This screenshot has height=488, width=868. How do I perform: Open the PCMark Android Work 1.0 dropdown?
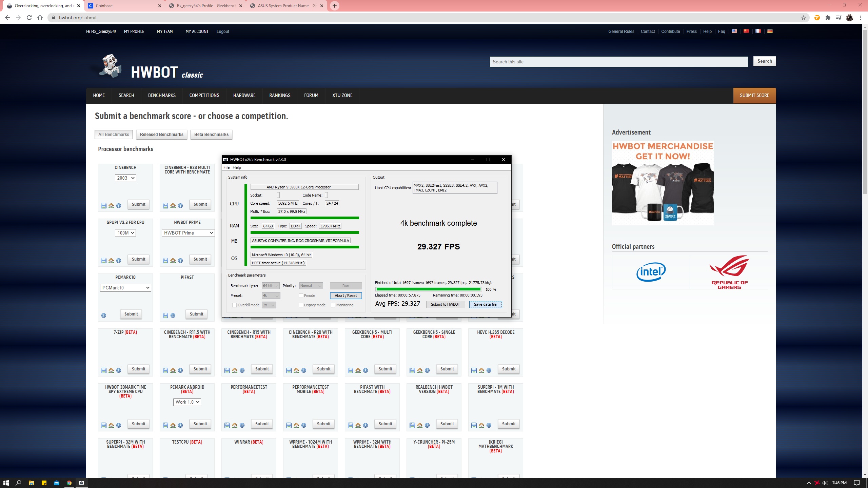(187, 402)
